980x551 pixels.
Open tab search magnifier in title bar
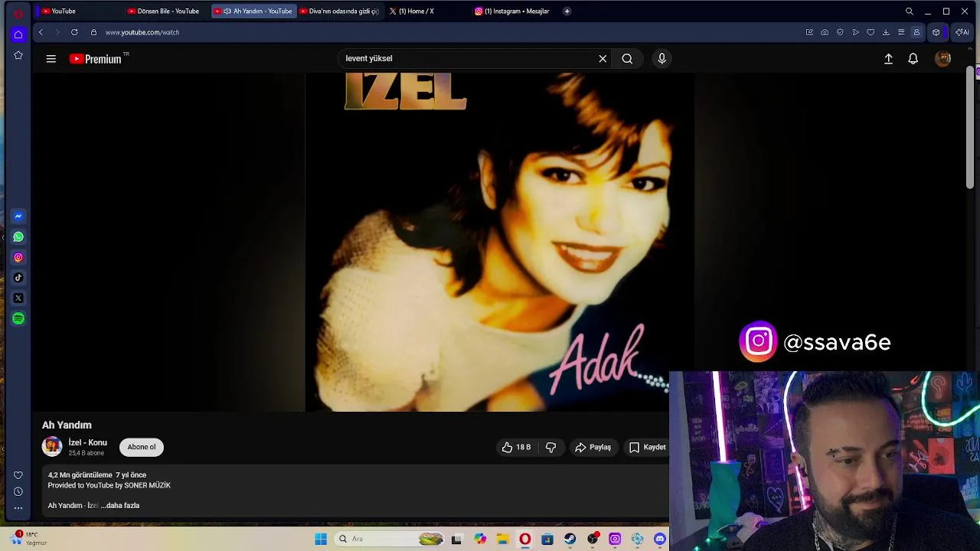pyautogui.click(x=909, y=11)
